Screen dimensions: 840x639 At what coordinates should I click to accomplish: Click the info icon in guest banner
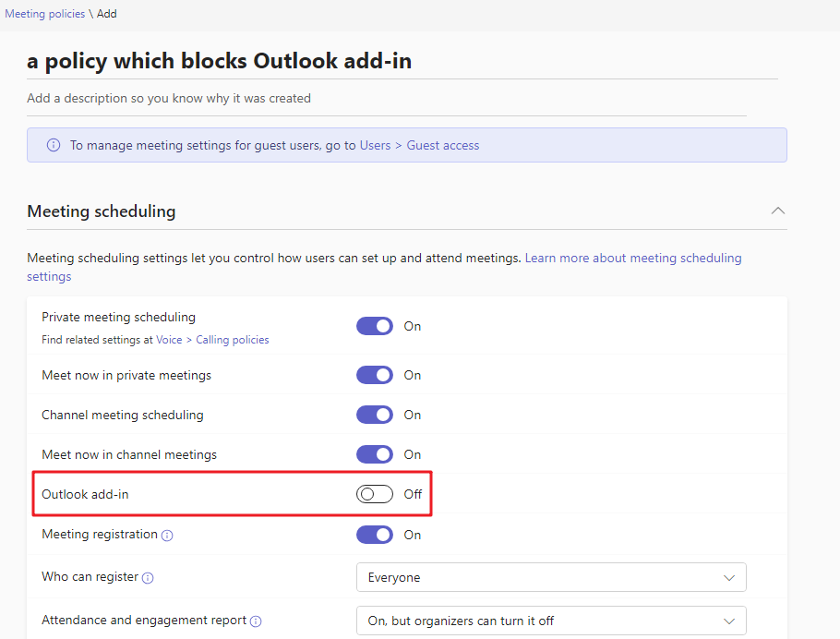[x=54, y=145]
